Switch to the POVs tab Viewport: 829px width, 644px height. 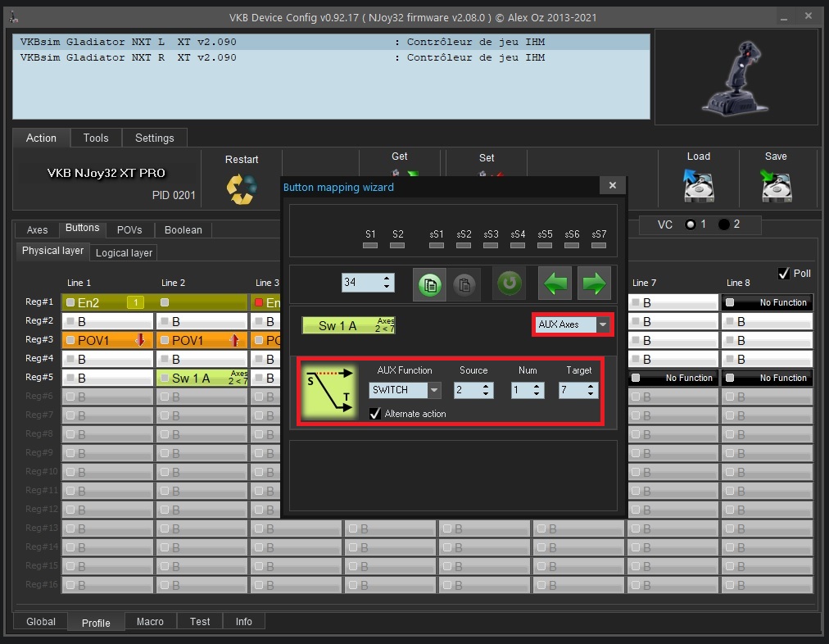[129, 230]
